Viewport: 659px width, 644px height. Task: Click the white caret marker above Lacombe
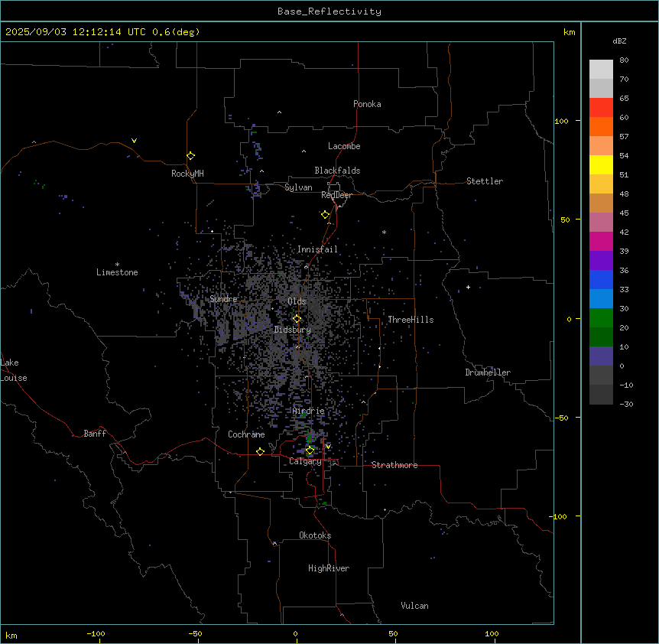pos(304,151)
